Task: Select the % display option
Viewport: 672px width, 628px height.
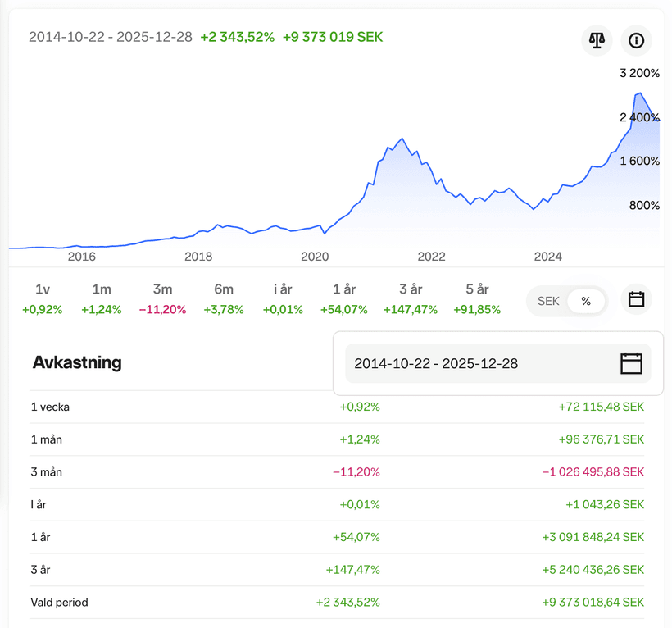Action: [586, 301]
